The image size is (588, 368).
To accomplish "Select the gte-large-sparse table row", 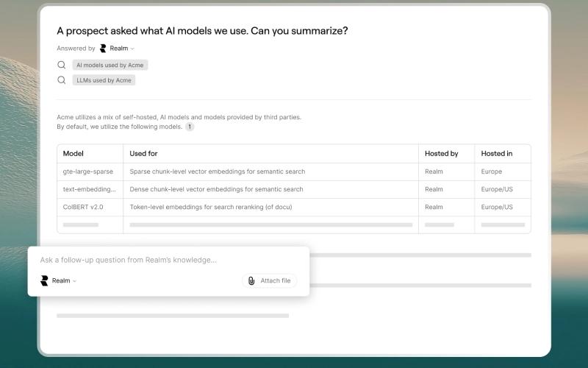I will [294, 171].
